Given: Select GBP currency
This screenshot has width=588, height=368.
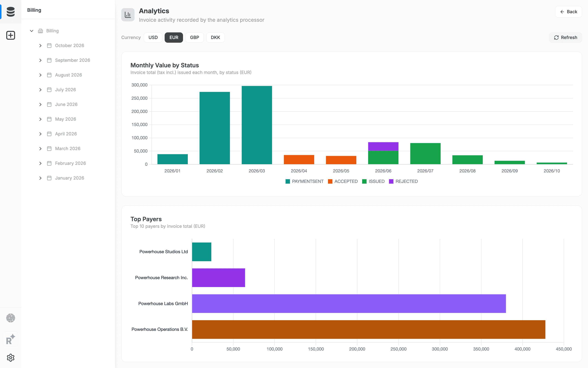Looking at the screenshot, I should point(194,38).
